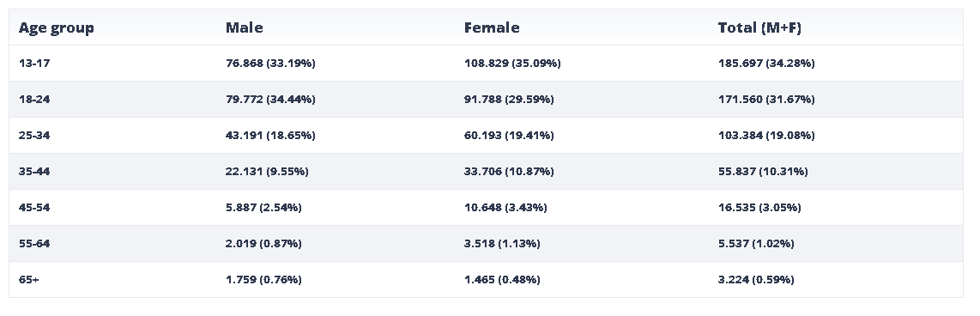Select the 55-64 age group cell
The width and height of the screenshot is (980, 316).
point(34,243)
